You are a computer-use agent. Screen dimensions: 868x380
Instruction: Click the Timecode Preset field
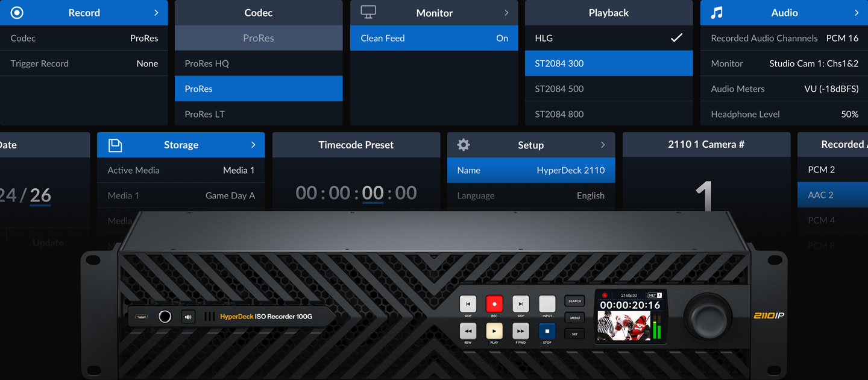356,192
